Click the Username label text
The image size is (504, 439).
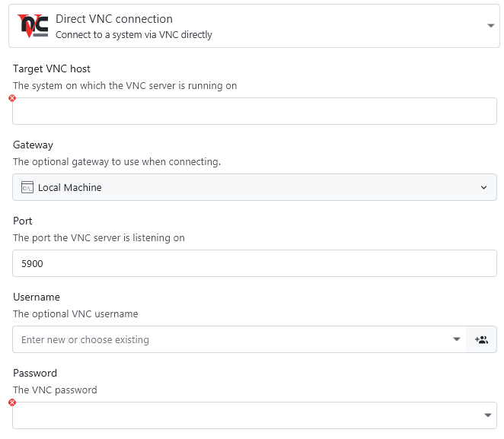tap(37, 297)
